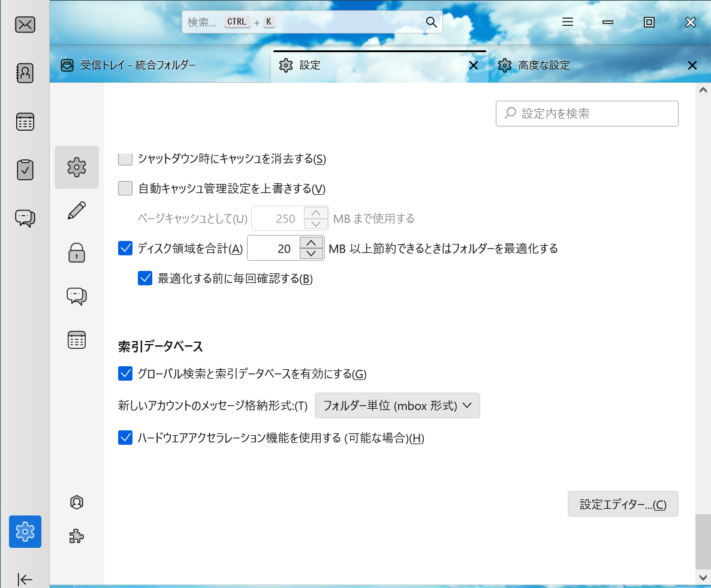Open the Privacy and Security lock icon
Image resolution: width=711 pixels, height=588 pixels.
(x=76, y=253)
